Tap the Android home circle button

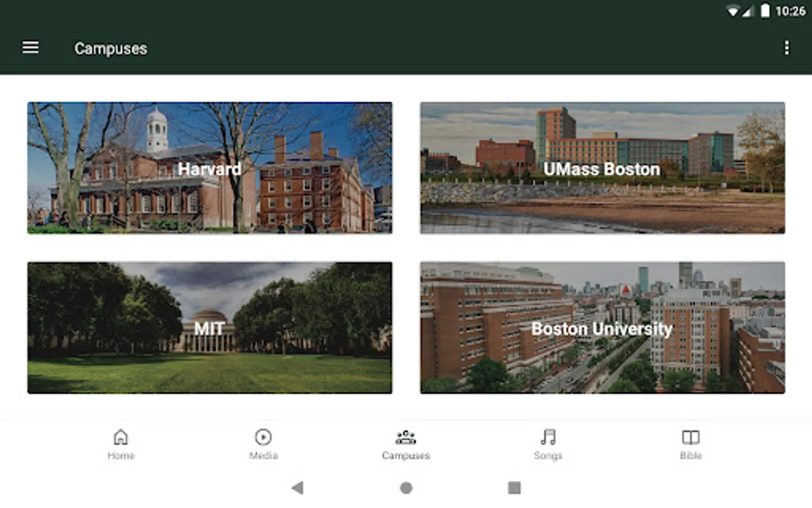coord(406,488)
